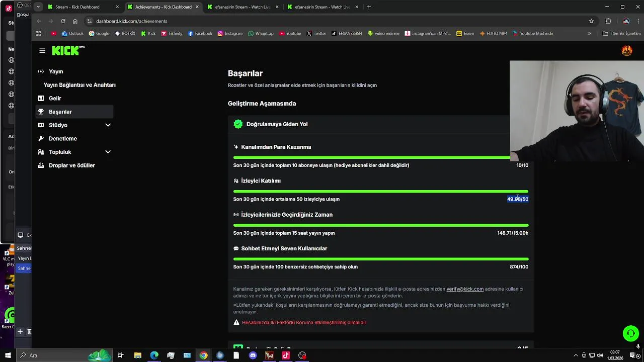Open the hamburger menu beside the Kick logo
644x362 pixels.
point(42,51)
